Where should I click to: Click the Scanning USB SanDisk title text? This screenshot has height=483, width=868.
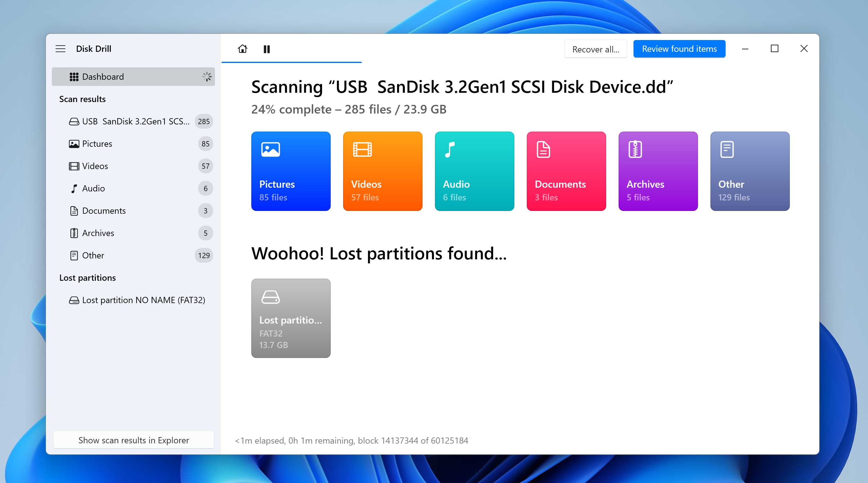[x=462, y=87]
